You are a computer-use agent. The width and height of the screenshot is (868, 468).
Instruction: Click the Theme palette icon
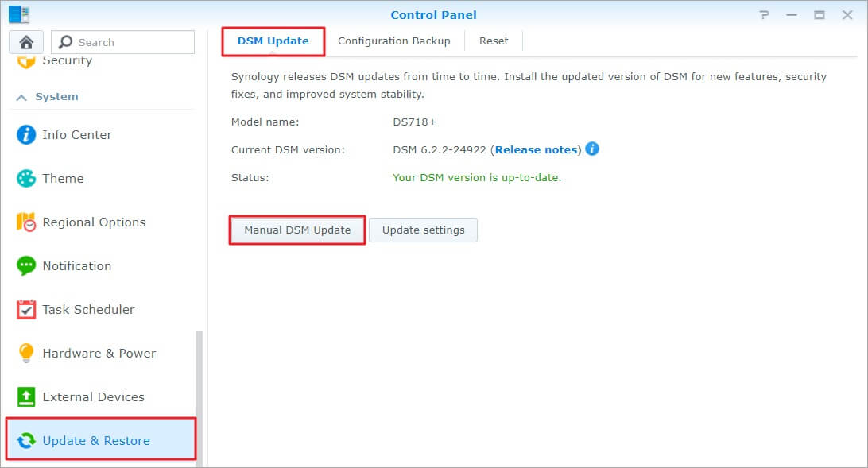(x=26, y=178)
